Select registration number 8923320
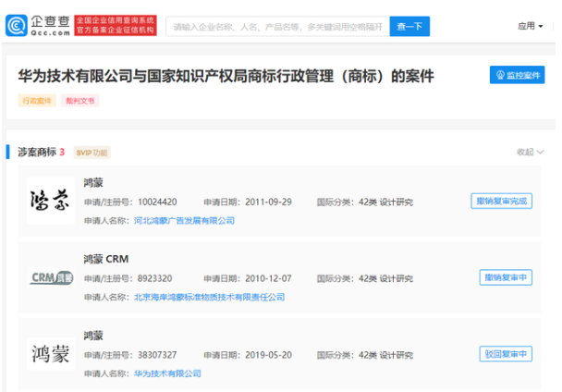 155,278
